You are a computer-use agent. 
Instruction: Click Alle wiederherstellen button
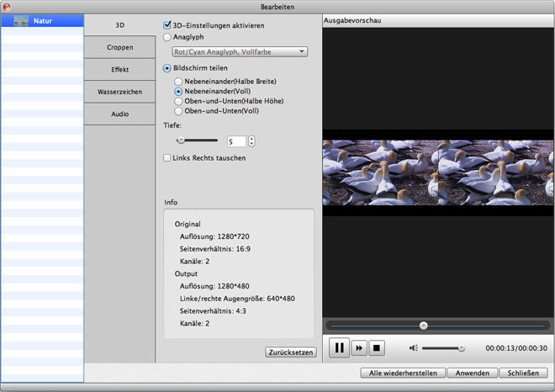point(403,373)
